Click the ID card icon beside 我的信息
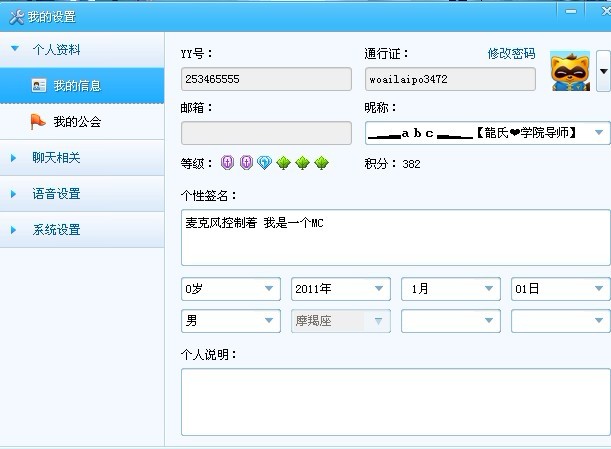 pos(39,85)
